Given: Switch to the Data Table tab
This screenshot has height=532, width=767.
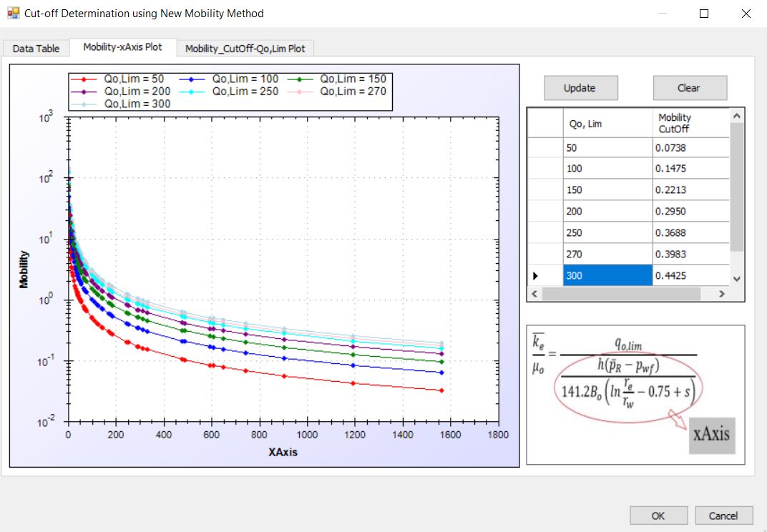Looking at the screenshot, I should [x=36, y=49].
